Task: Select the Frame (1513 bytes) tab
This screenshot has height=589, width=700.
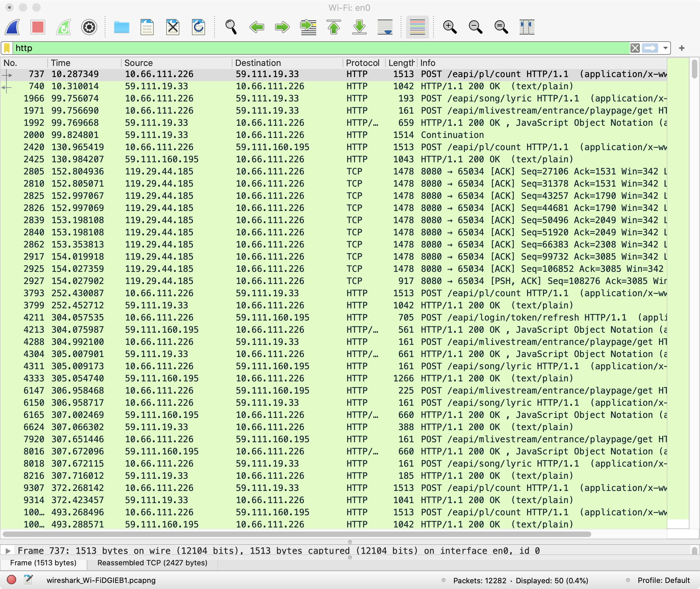Action: pos(43,563)
